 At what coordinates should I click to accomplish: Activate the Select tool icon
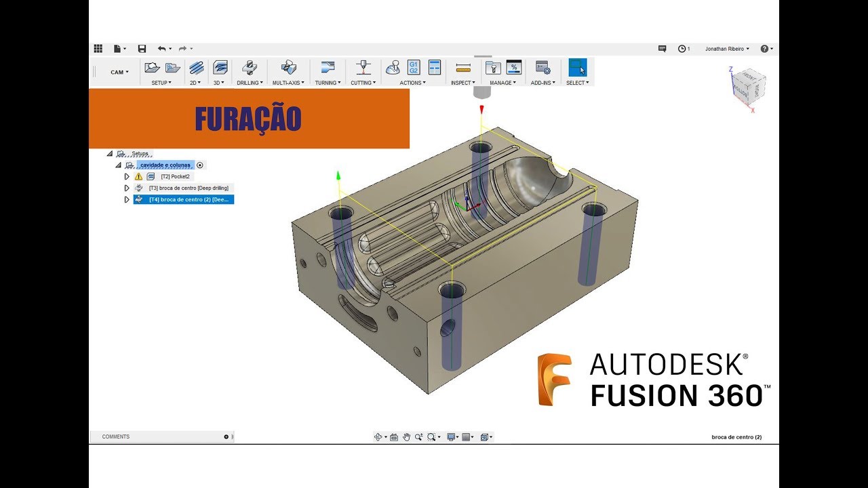(x=578, y=67)
